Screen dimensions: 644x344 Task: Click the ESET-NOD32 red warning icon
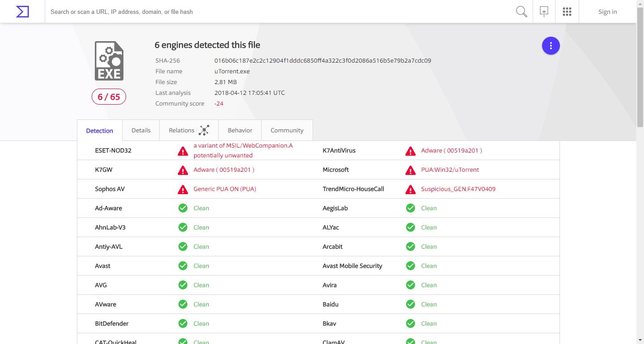(183, 151)
